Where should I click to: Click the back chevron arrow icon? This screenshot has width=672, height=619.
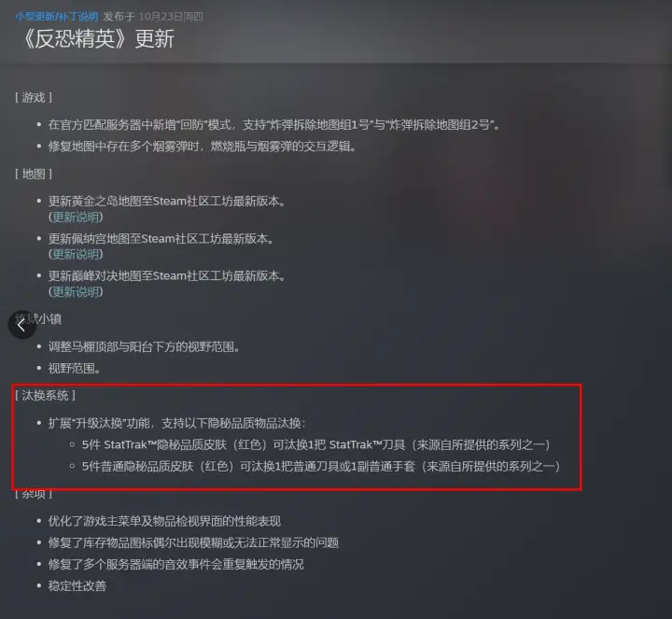point(21,325)
